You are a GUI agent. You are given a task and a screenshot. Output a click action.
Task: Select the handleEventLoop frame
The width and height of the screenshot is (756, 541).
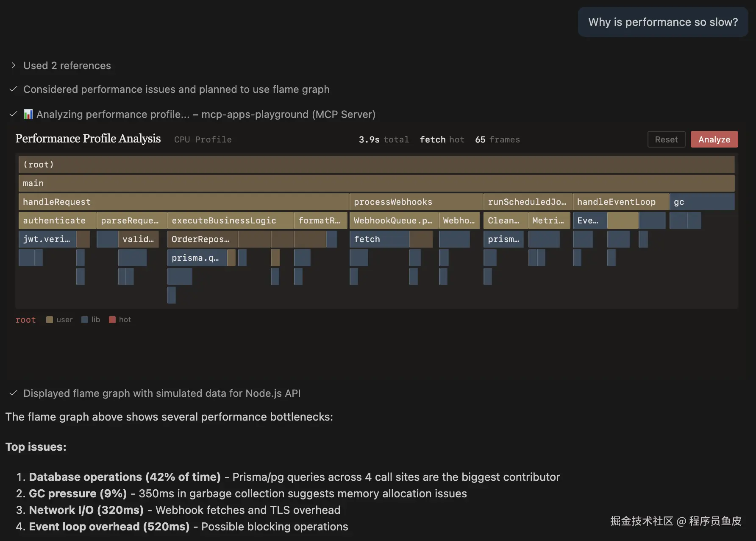621,202
